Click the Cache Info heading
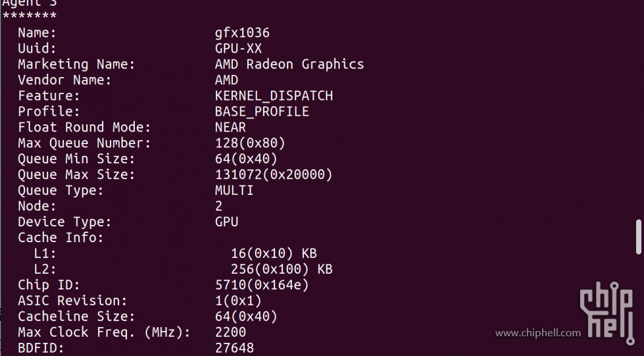Screen dimensions: 644x356 coord(61,238)
